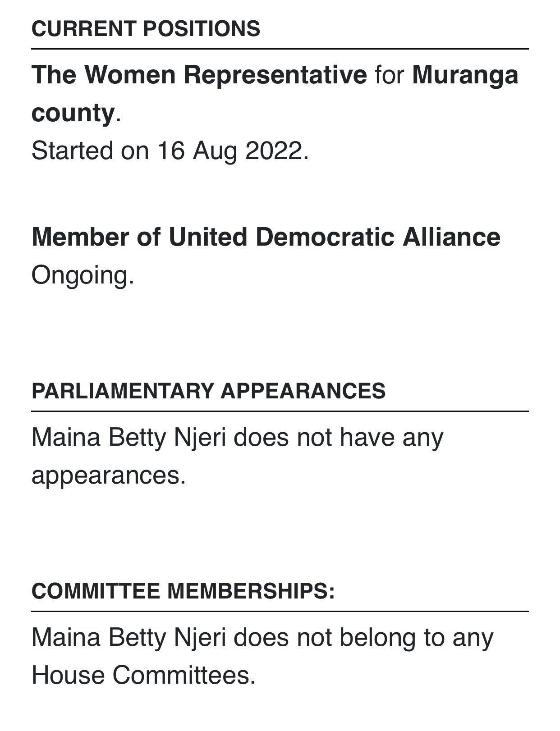Viewport: 560px width, 731px height.
Task: Click the word "appearances." ending the sentence
Action: [108, 475]
